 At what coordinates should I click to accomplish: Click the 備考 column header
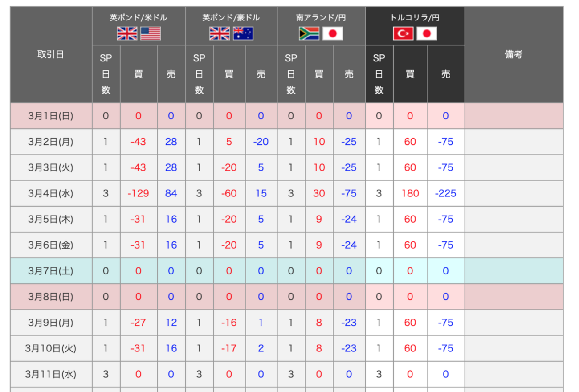click(x=514, y=55)
